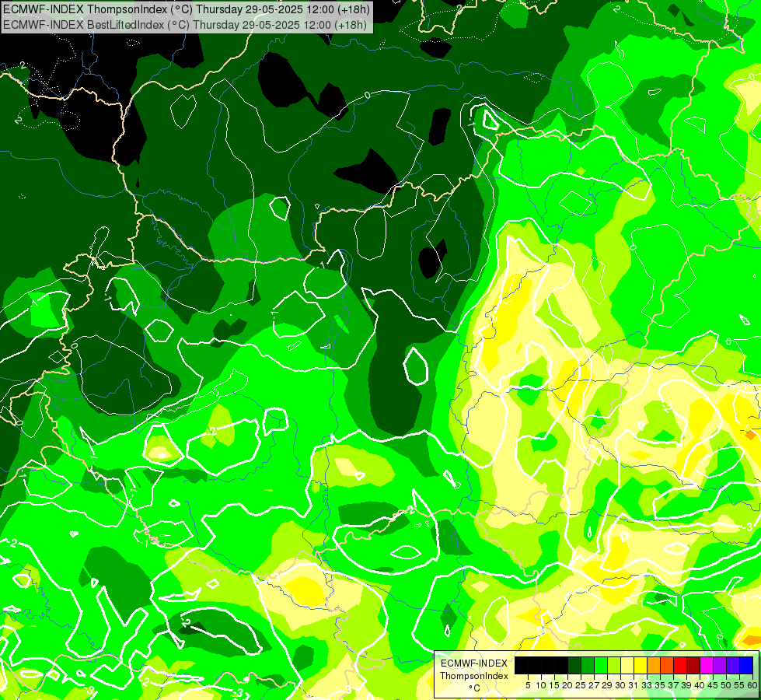761x700 pixels.
Task: Click legend tick value 25
Action: pyautogui.click(x=581, y=685)
